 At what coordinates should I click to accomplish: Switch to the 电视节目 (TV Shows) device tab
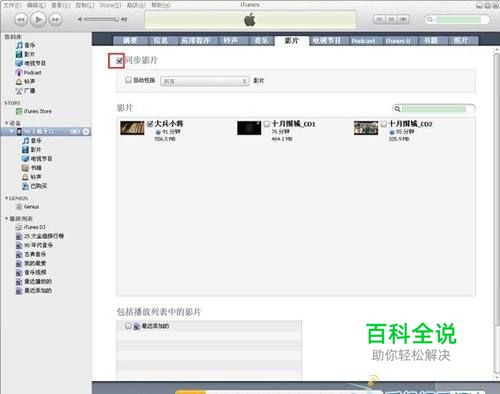(327, 41)
